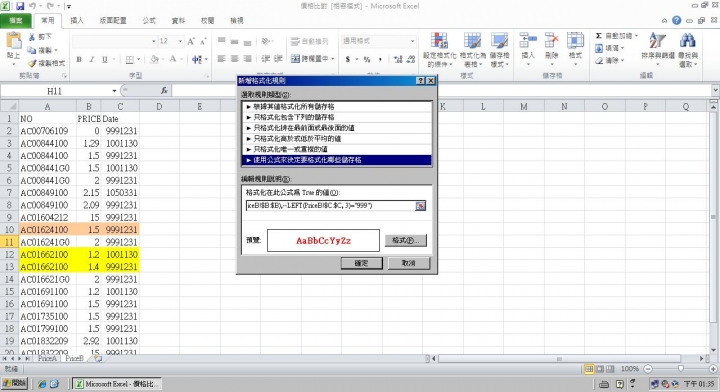Image resolution: width=720 pixels, height=392 pixels.
Task: Open the Fill down-arrow menu
Action: pos(610,48)
